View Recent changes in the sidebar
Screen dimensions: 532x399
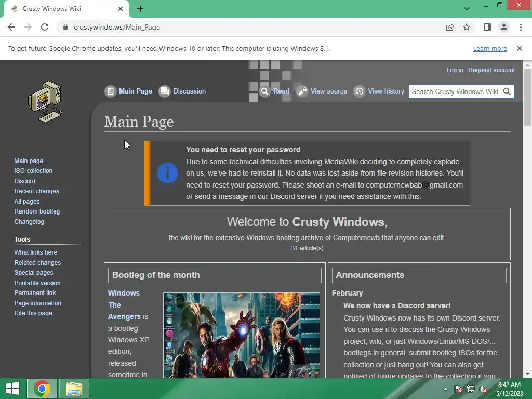(37, 191)
